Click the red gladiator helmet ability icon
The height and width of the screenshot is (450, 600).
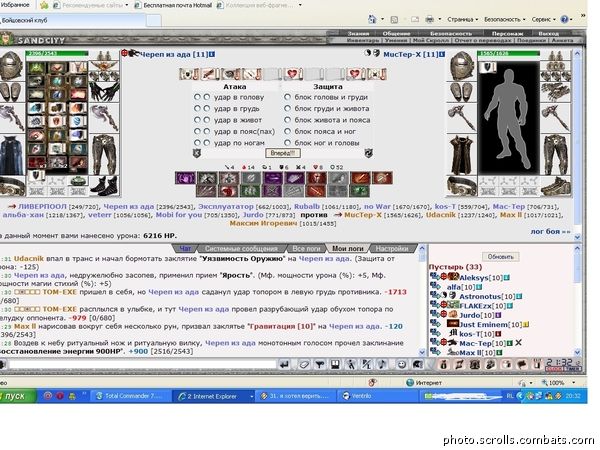tap(316, 178)
